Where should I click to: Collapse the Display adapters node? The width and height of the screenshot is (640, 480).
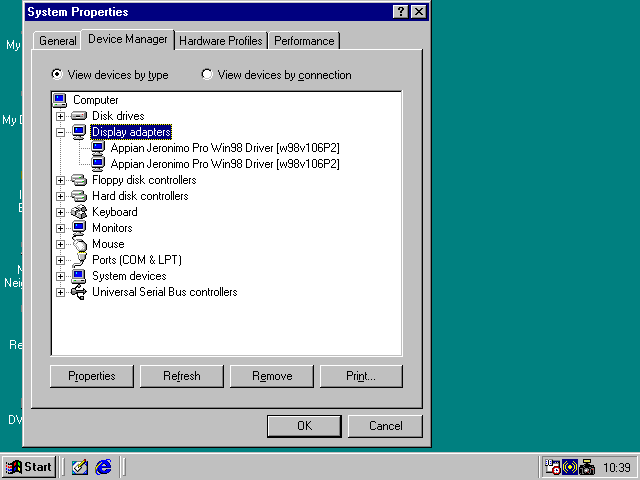(x=60, y=132)
